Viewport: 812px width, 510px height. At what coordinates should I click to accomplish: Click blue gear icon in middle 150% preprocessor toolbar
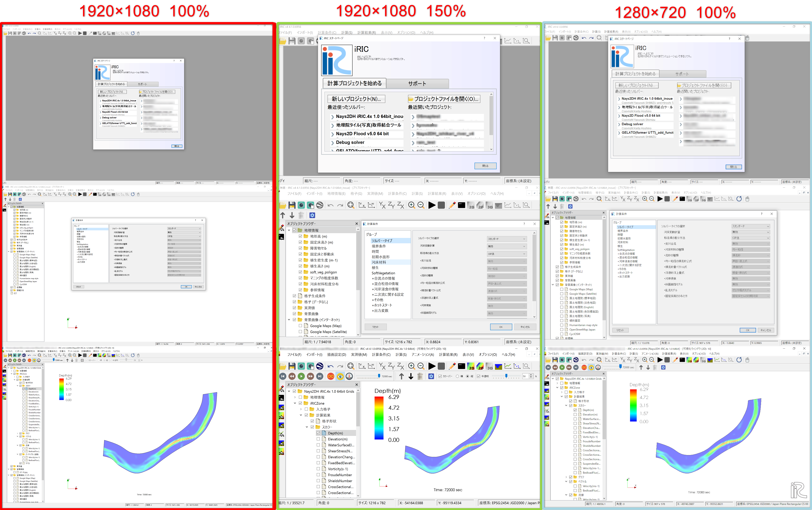point(312,215)
